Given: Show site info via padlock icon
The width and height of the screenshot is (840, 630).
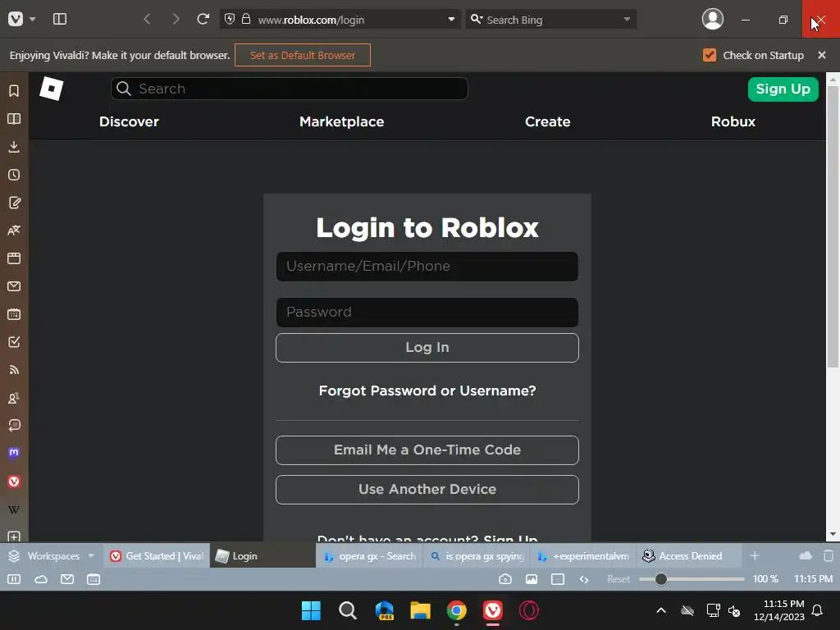Looking at the screenshot, I should click(x=246, y=20).
